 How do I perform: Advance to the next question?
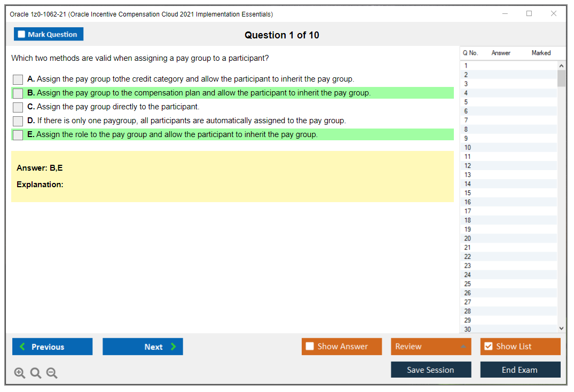(x=143, y=347)
